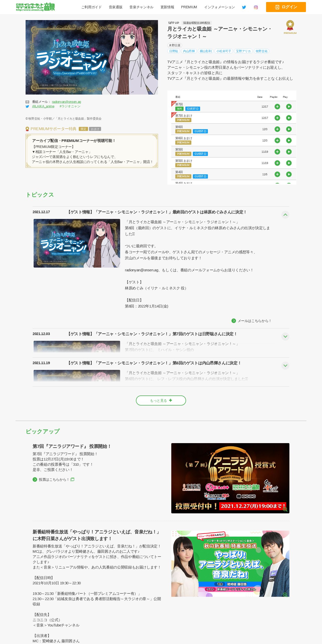Add 第5回 おまけ to playlist

[277, 163]
